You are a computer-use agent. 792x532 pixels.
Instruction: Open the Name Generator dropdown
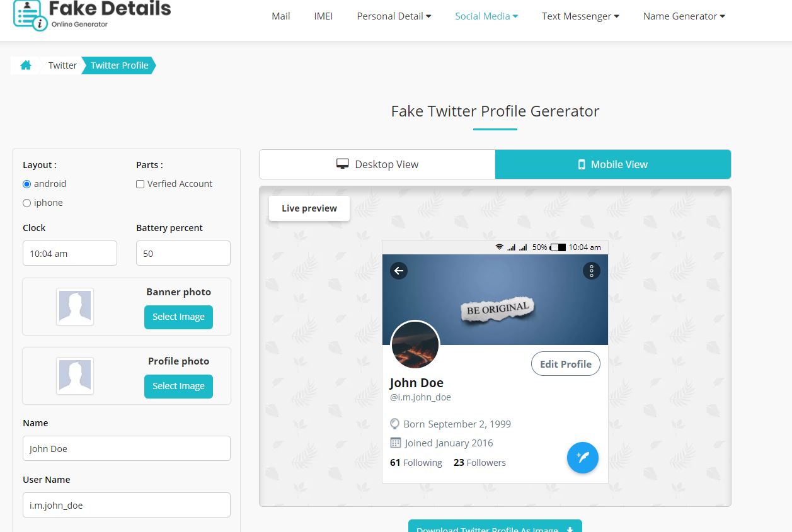(684, 16)
